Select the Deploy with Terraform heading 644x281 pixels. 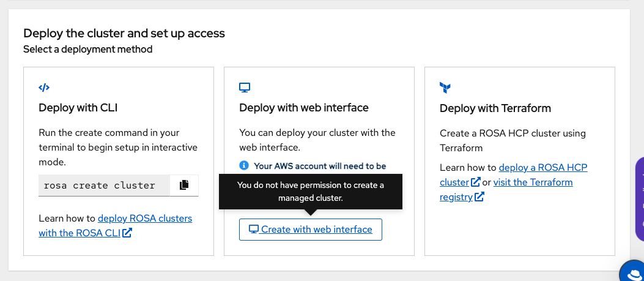(495, 108)
